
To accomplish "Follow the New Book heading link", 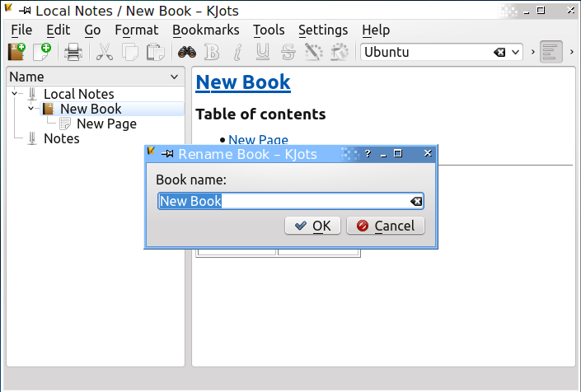I will coord(243,82).
